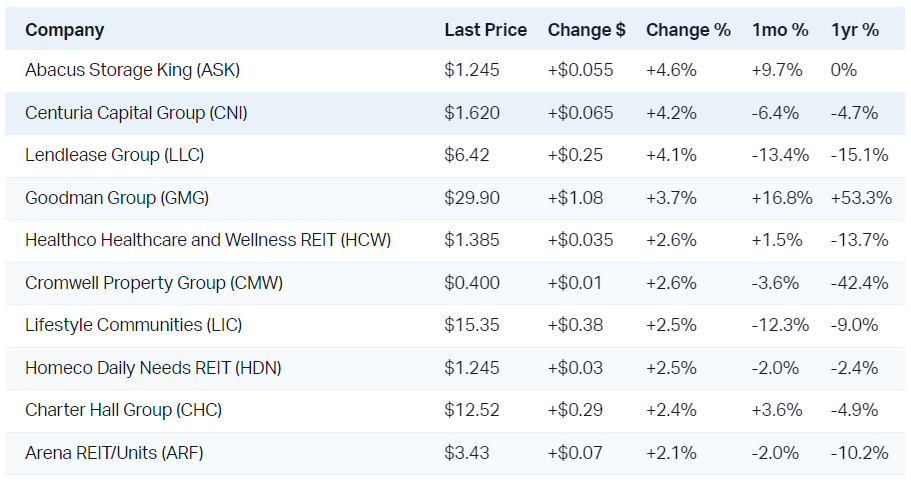911x481 pixels.
Task: Sort by Change % column header
Action: pyautogui.click(x=688, y=30)
